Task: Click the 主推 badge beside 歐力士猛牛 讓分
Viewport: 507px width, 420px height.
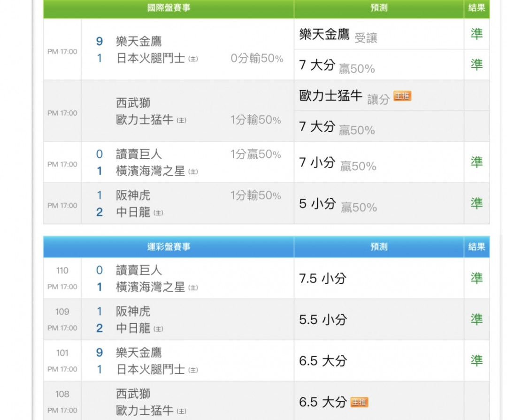Action: click(x=402, y=96)
